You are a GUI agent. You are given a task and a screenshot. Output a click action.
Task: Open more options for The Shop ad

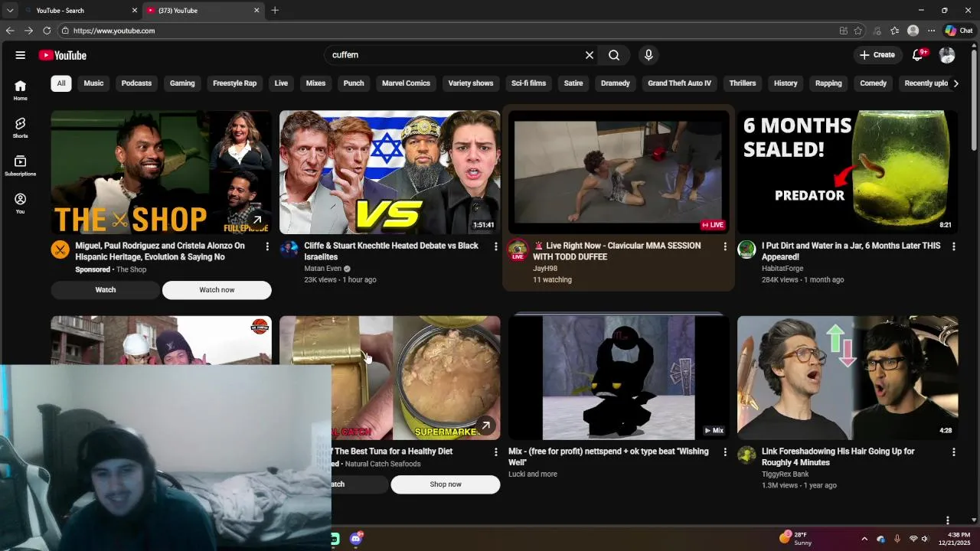(267, 246)
